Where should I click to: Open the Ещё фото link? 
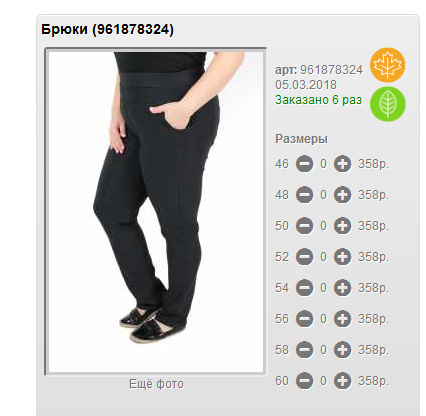[x=156, y=384]
